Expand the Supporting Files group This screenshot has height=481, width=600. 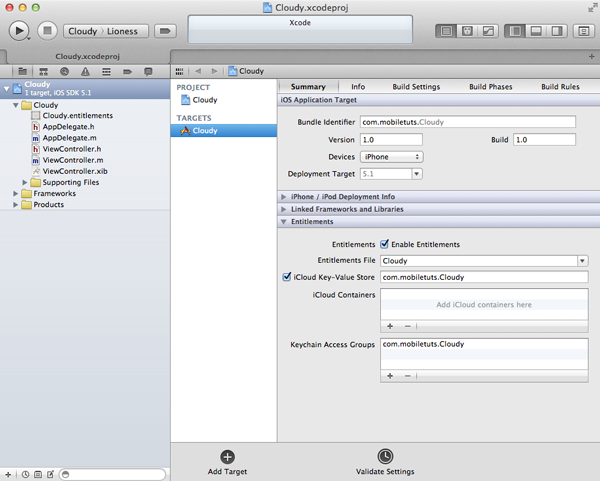point(25,182)
